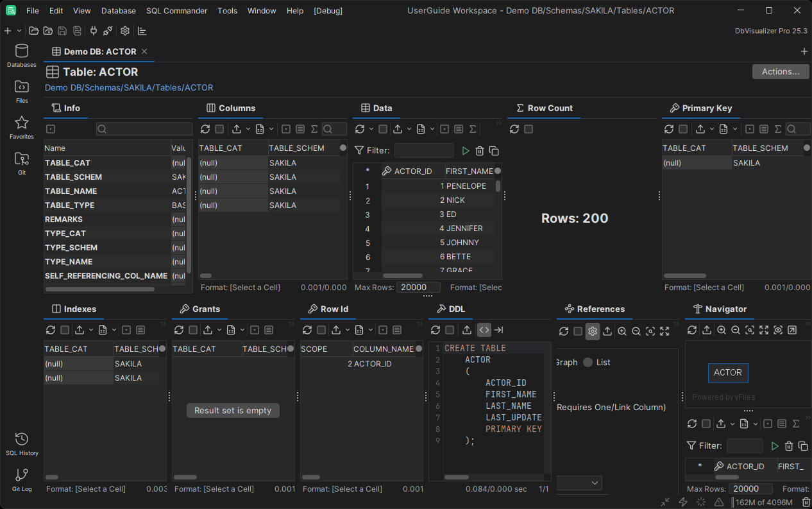Click the Filter input field in the Data panel

423,150
